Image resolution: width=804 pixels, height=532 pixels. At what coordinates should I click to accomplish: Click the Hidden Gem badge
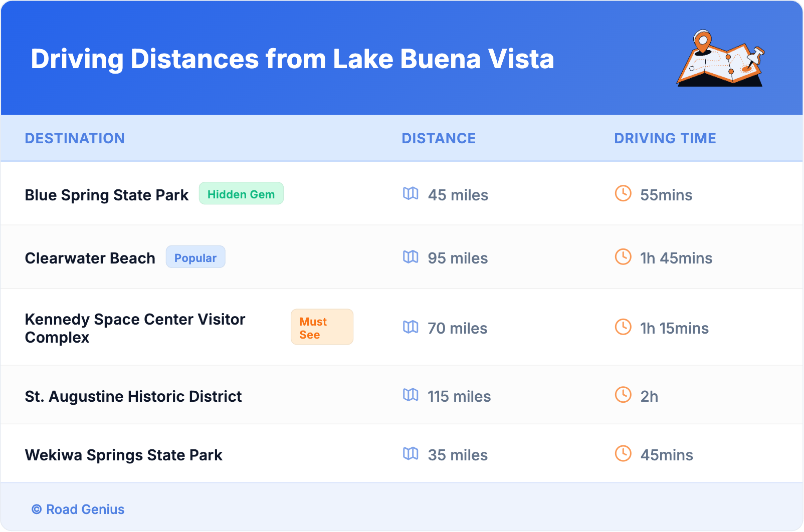241,194
